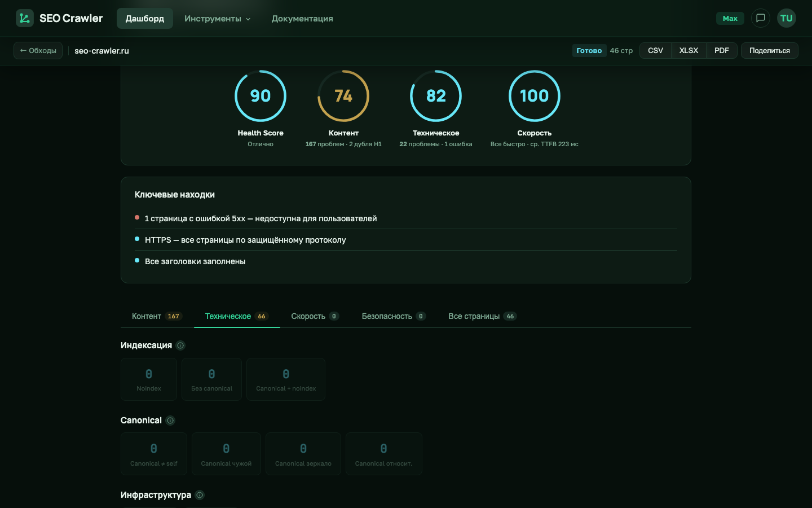Export report as XLSX
The width and height of the screenshot is (812, 508).
(x=689, y=51)
